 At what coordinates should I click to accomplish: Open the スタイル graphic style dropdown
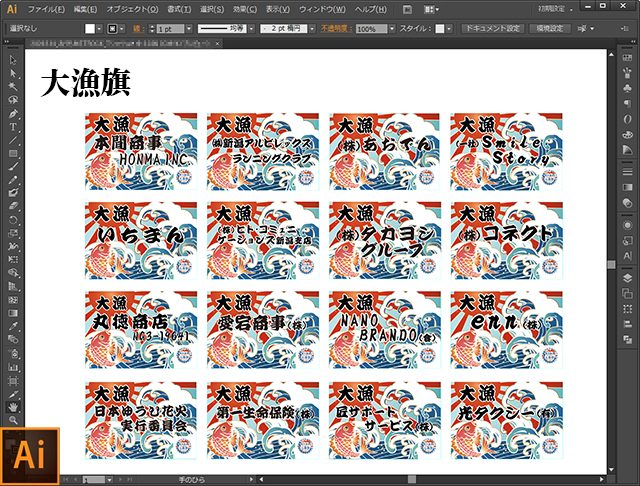pos(449,29)
